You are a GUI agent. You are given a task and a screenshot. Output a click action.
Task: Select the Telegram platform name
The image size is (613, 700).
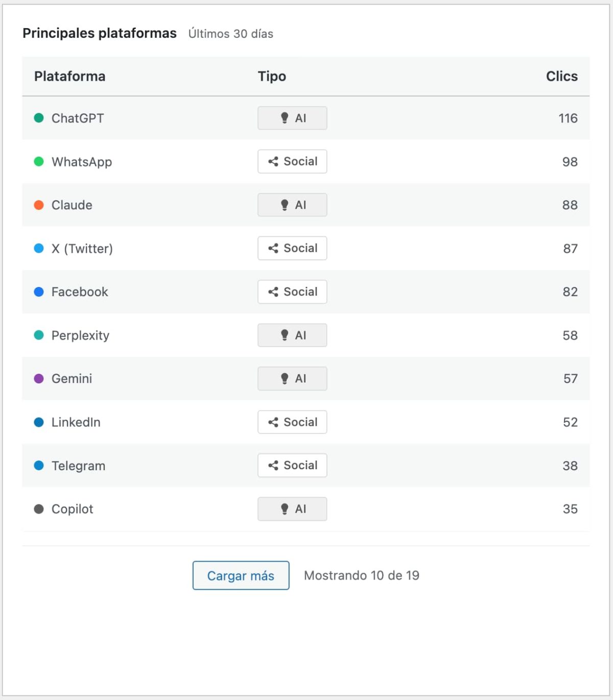coord(79,466)
